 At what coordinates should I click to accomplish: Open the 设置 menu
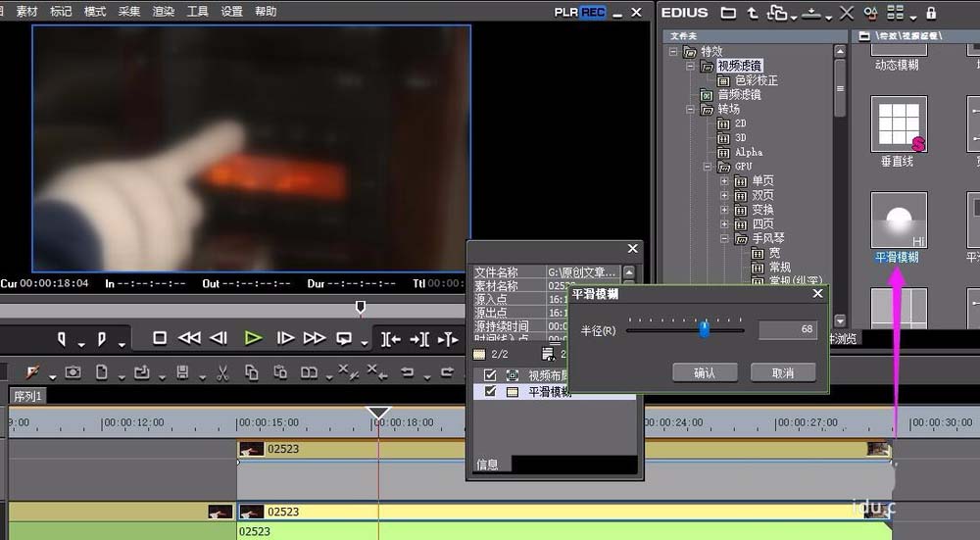click(231, 12)
